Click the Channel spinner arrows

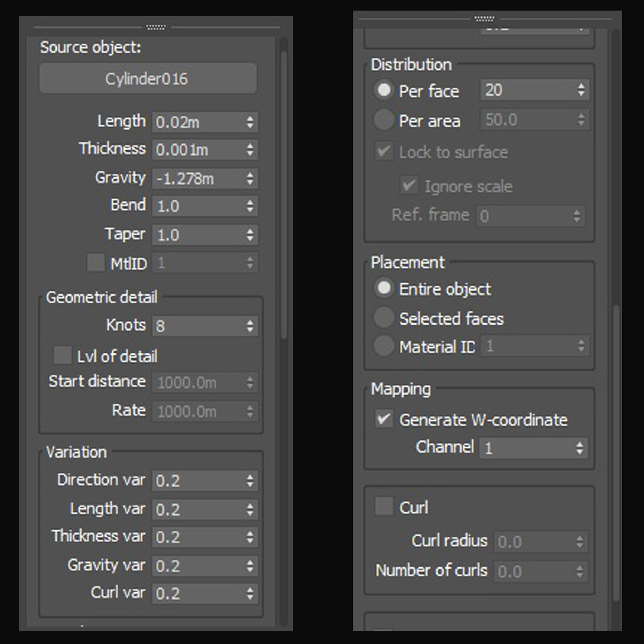pos(580,448)
